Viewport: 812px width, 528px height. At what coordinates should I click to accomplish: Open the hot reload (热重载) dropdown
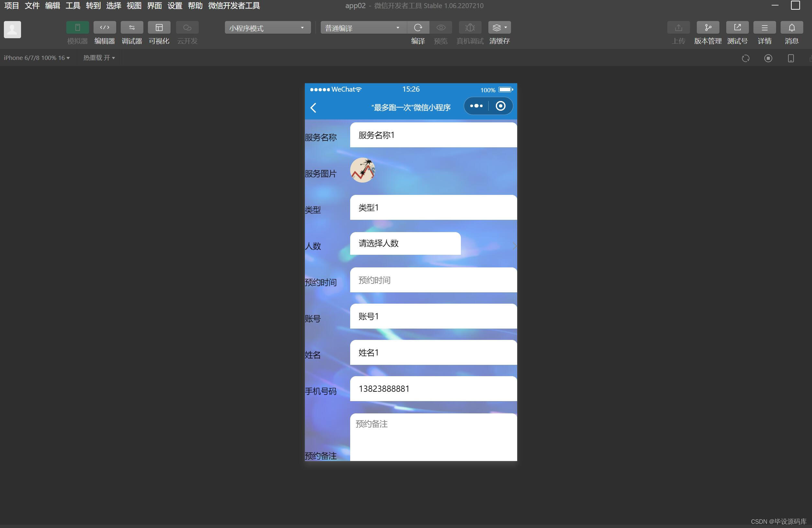[99, 58]
